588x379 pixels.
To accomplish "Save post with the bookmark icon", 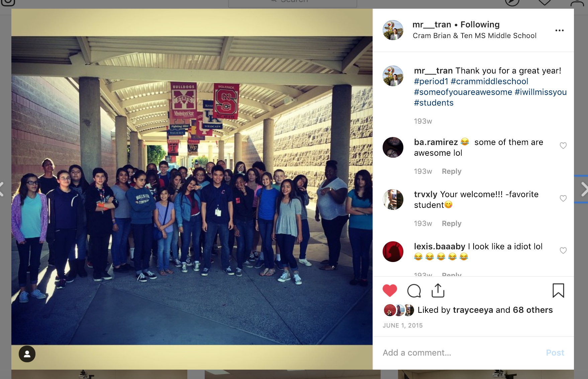I will pyautogui.click(x=558, y=290).
